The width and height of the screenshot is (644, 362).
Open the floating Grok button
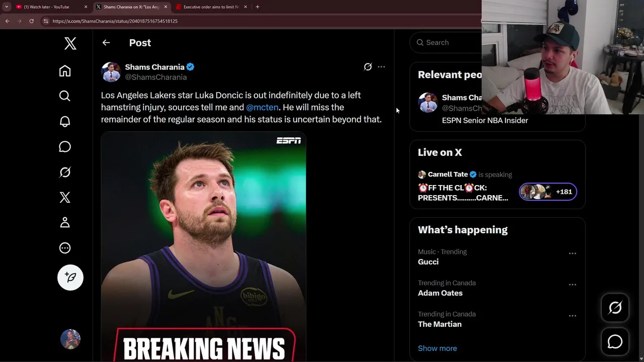pyautogui.click(x=615, y=308)
